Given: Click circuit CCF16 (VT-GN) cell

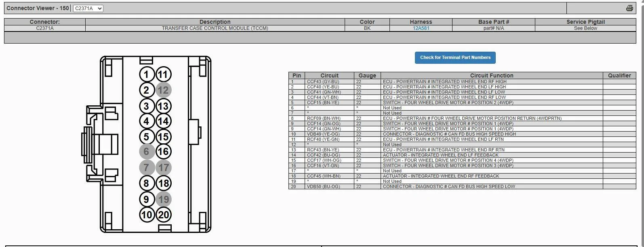Looking at the screenshot, I should point(329,165).
